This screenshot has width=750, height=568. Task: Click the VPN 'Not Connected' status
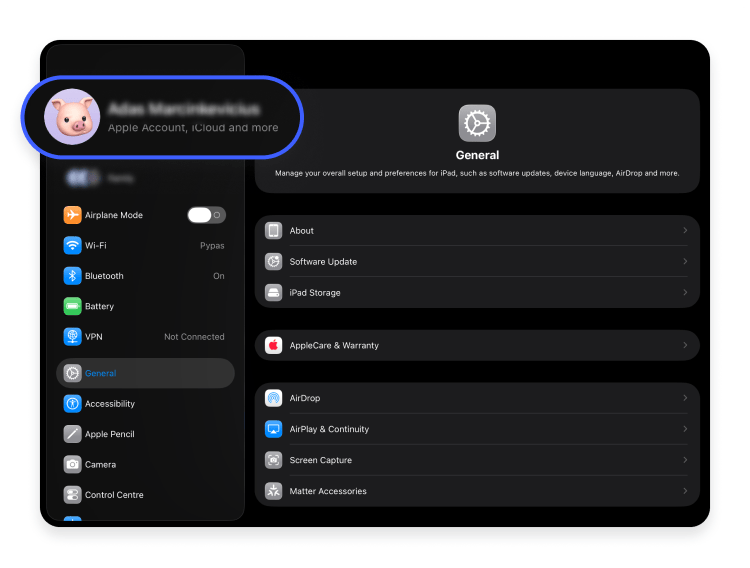tap(194, 337)
